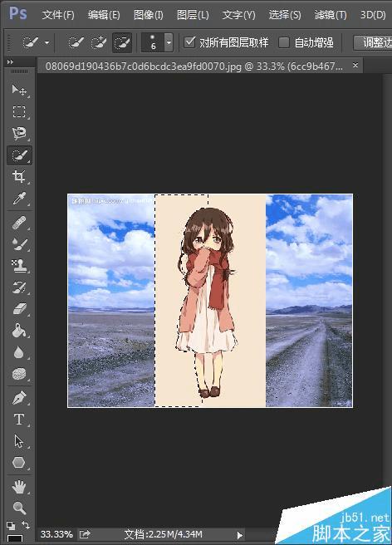Select the Sponge tool
Viewport: 392px width, 545px height.
click(19, 374)
